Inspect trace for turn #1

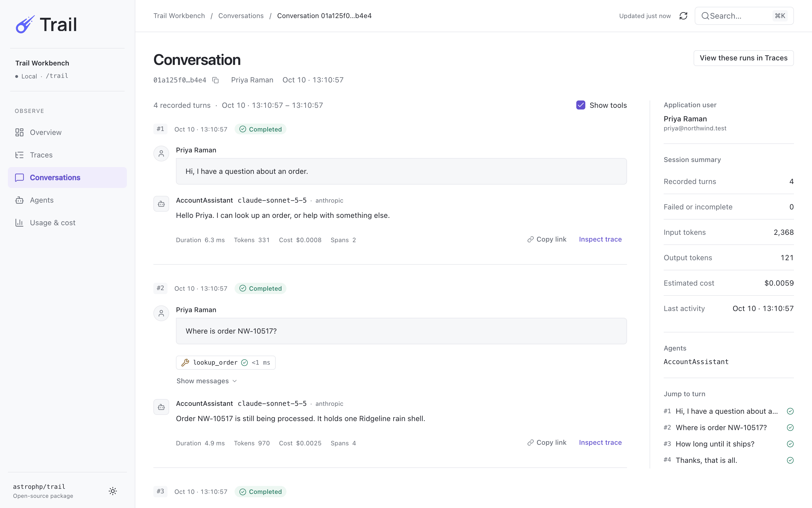[x=600, y=239]
